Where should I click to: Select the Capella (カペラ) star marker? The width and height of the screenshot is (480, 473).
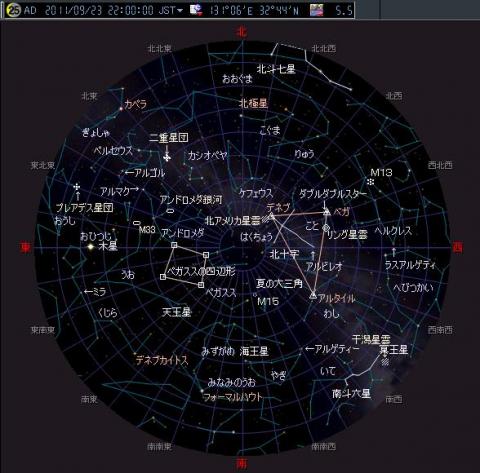point(121,108)
